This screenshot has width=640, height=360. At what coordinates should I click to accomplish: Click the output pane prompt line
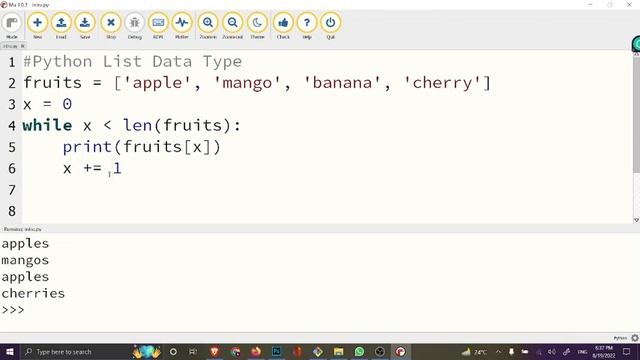point(13,310)
